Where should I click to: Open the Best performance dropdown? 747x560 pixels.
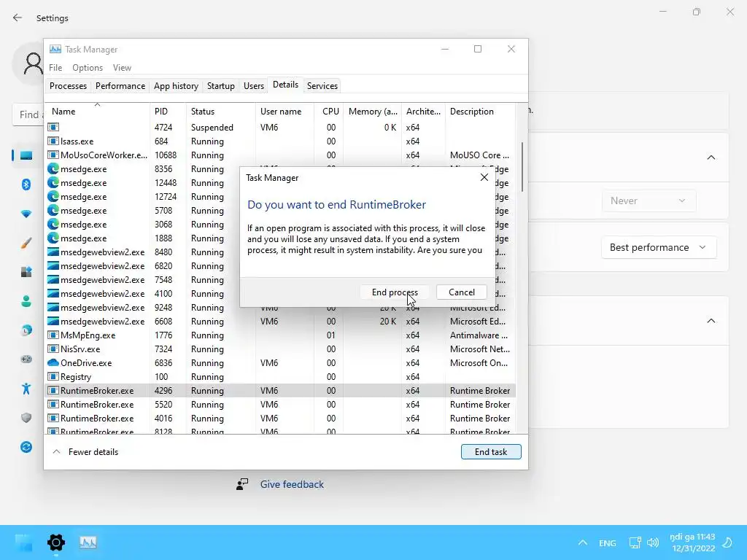pos(659,247)
